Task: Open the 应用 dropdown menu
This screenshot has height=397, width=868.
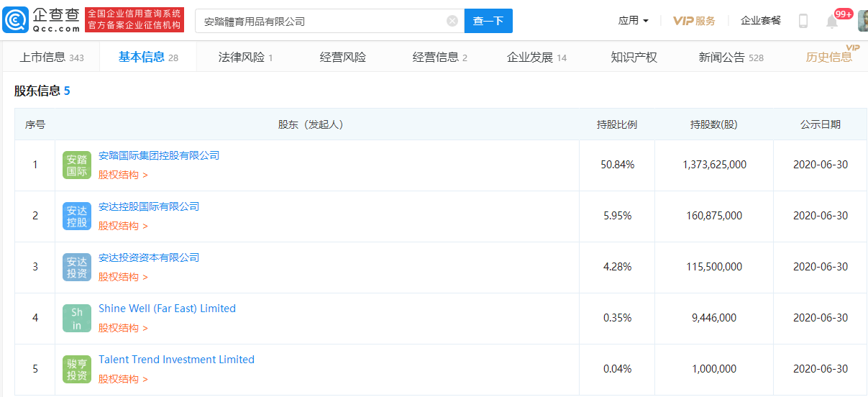Action: (633, 21)
